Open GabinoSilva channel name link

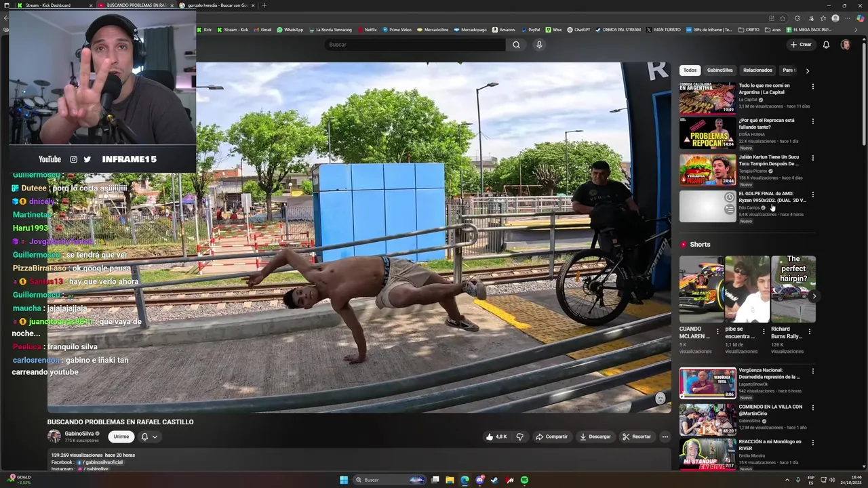pyautogui.click(x=79, y=434)
